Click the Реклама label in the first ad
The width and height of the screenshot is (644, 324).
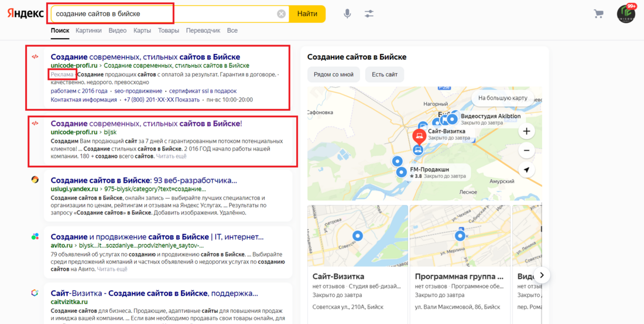[x=62, y=74]
